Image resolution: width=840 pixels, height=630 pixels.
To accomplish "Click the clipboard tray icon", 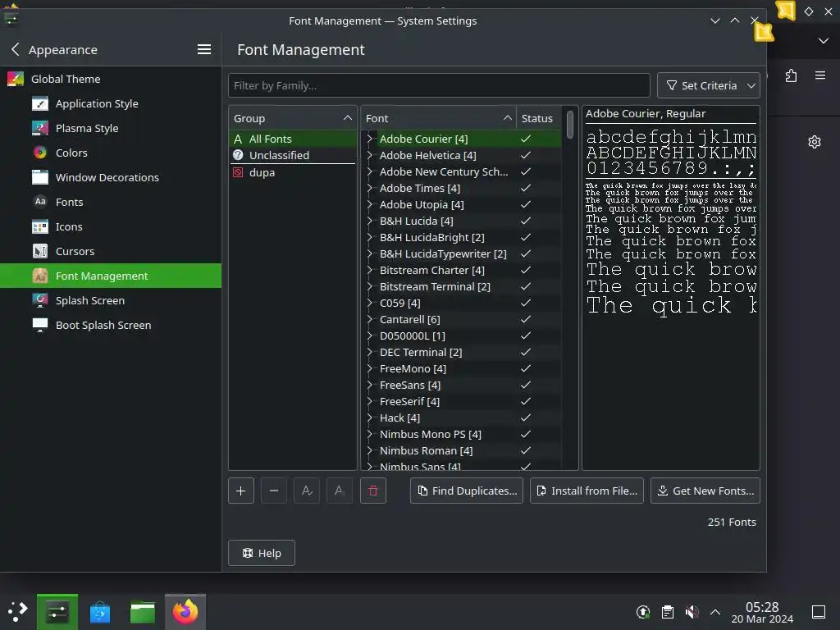I will pyautogui.click(x=668, y=611).
